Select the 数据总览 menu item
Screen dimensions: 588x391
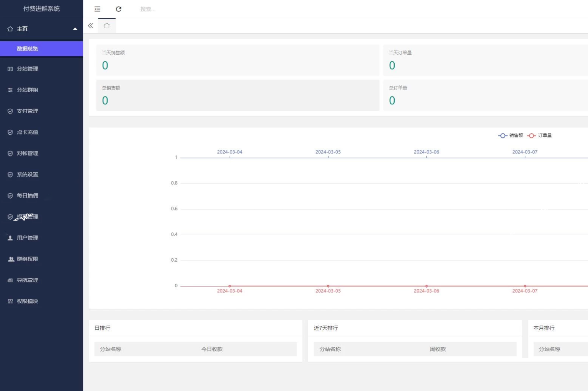(x=41, y=49)
